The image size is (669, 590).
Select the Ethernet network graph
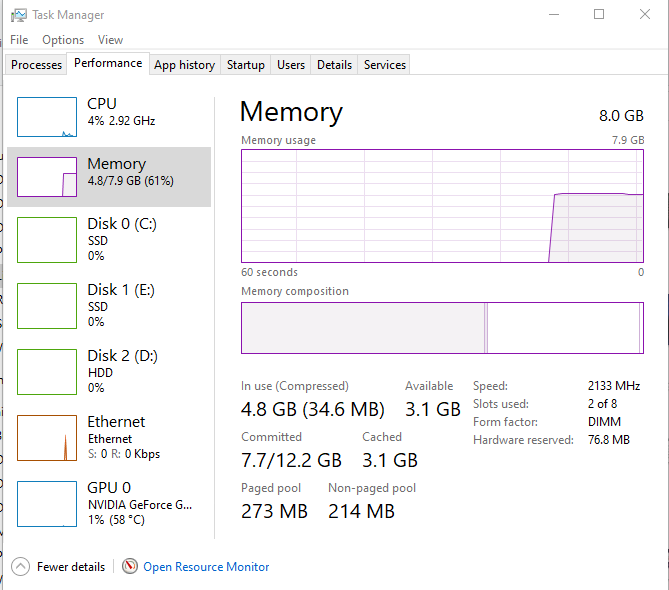click(47, 438)
